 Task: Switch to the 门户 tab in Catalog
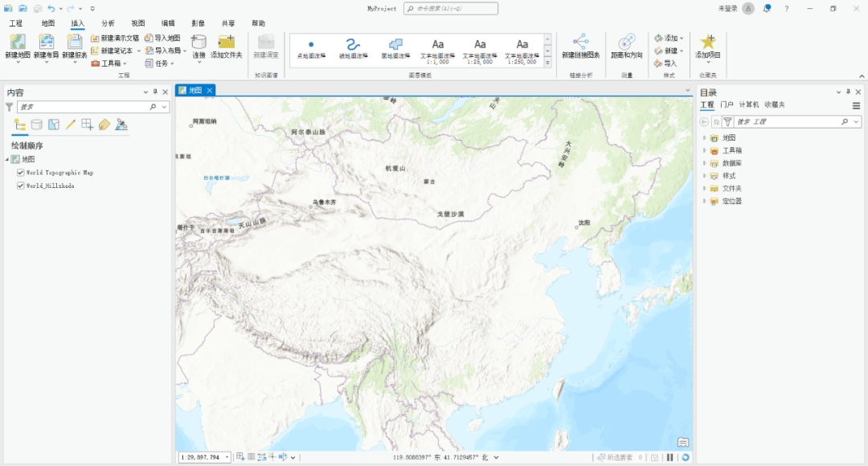click(727, 104)
